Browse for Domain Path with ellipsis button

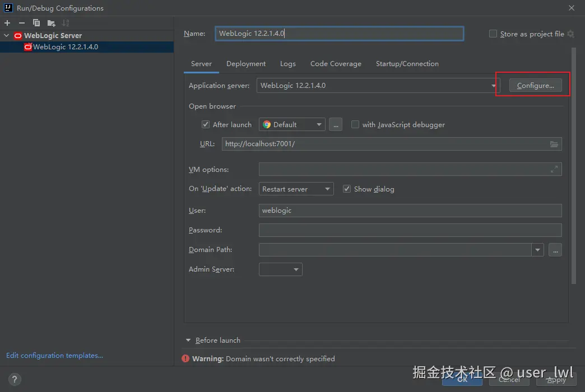pos(555,250)
